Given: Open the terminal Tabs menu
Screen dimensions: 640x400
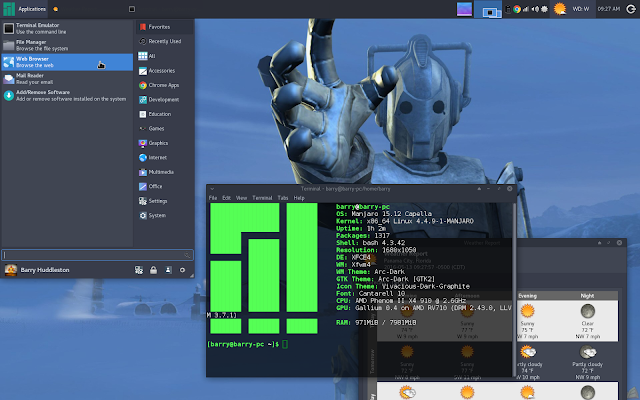Looking at the screenshot, I should pyautogui.click(x=283, y=198).
